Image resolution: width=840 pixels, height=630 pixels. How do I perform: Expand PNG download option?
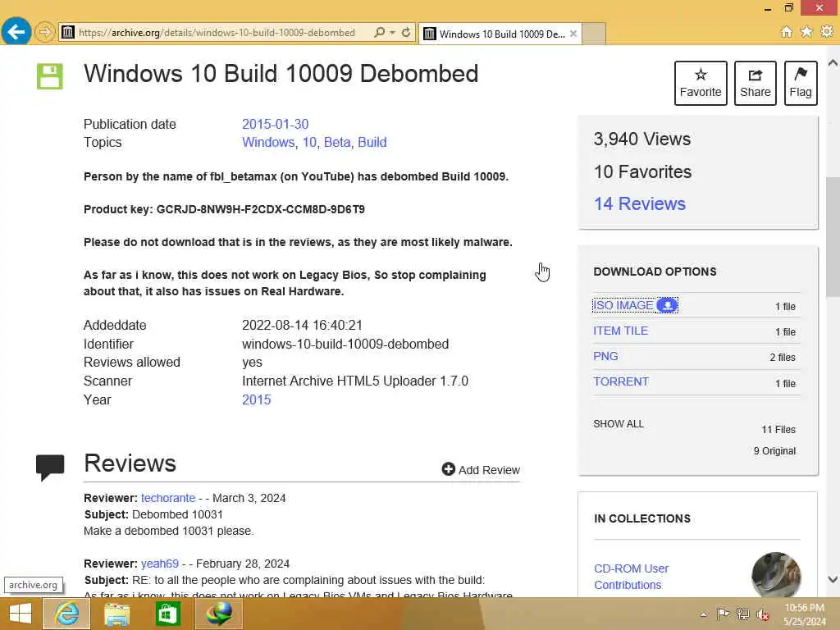(x=605, y=356)
